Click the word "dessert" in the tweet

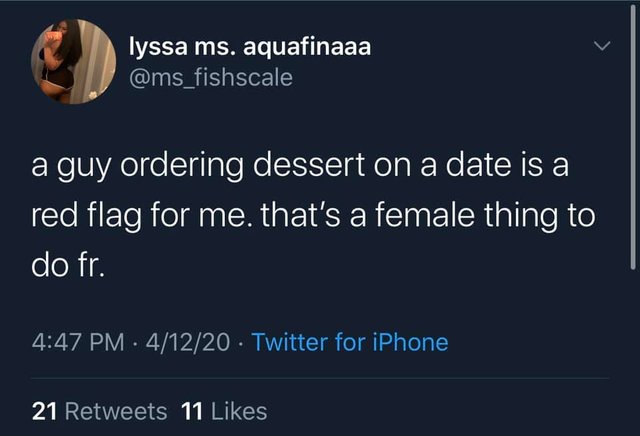click(309, 165)
